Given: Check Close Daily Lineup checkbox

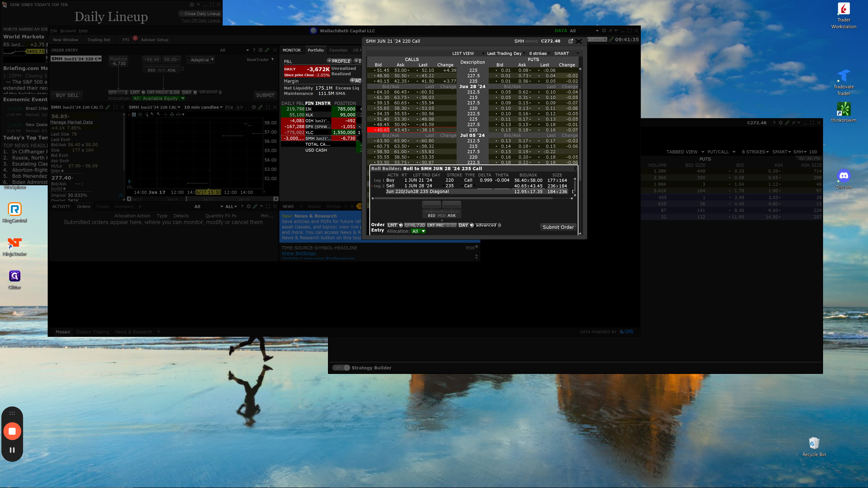Looking at the screenshot, I should pyautogui.click(x=182, y=14).
